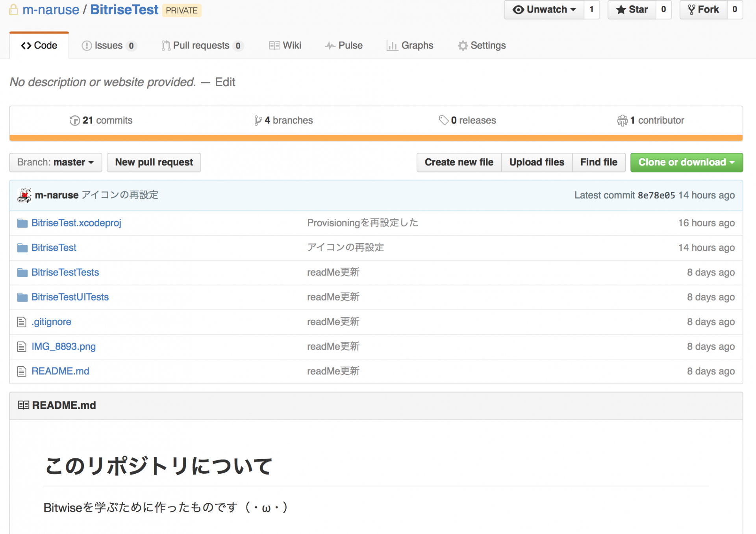Viewport: 756px width, 534px height.
Task: Click the Wiki book icon
Action: click(274, 46)
